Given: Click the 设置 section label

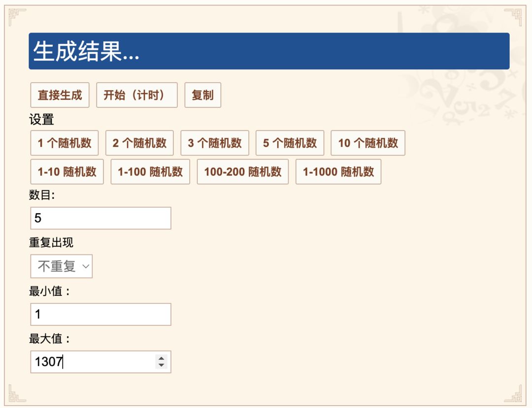Looking at the screenshot, I should pyautogui.click(x=41, y=119).
